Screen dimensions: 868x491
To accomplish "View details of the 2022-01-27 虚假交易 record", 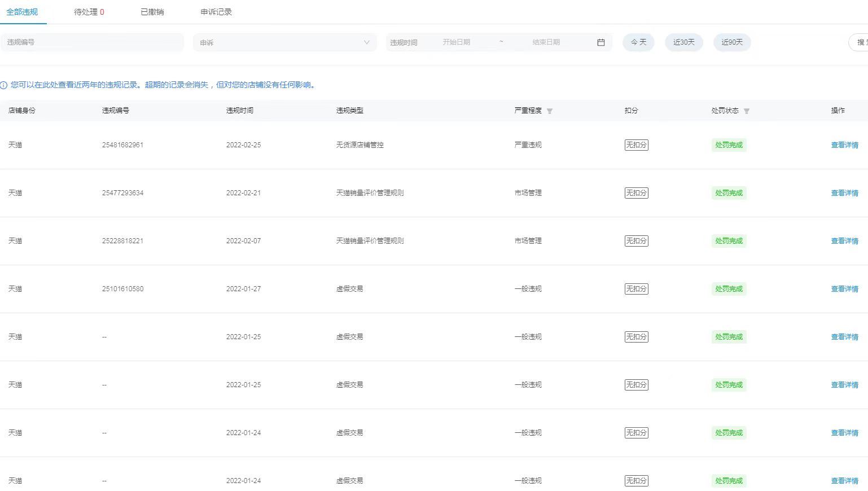I will tap(844, 288).
